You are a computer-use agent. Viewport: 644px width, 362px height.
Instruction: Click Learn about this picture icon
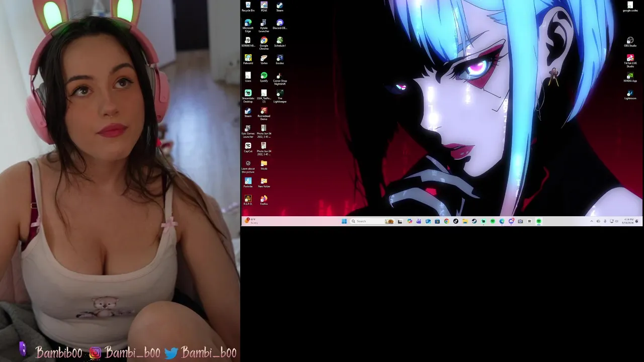click(248, 167)
